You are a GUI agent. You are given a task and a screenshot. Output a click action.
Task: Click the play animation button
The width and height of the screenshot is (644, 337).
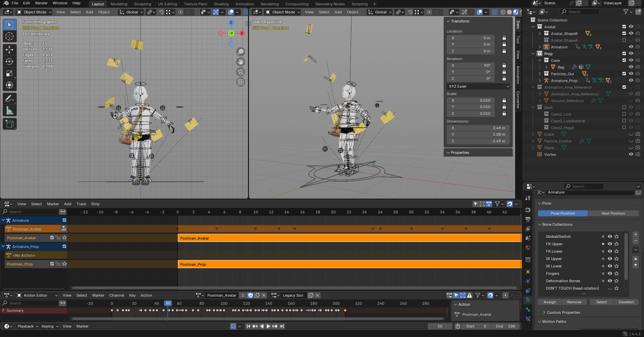coord(268,326)
